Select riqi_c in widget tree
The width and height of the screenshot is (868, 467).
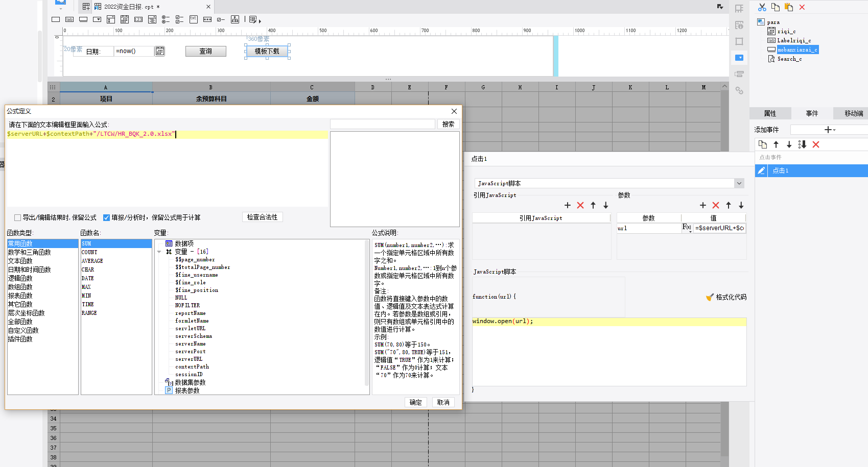pyautogui.click(x=786, y=31)
